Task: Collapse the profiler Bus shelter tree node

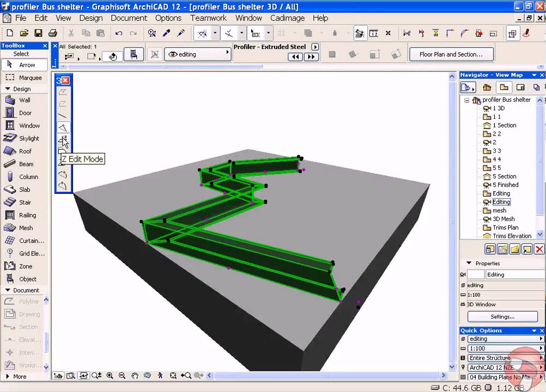Action: pyautogui.click(x=466, y=100)
